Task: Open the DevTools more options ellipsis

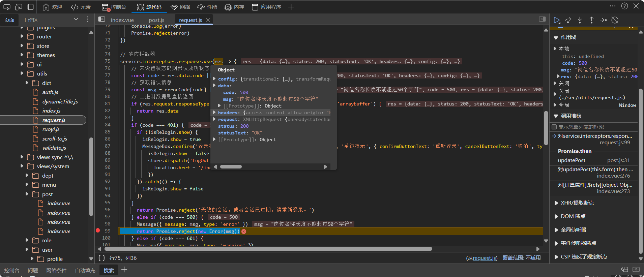Action: pos(613,6)
